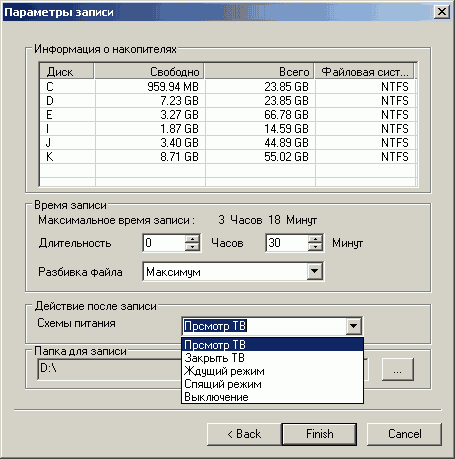
Task: Click total size value '66.78 GB'
Action: click(x=286, y=115)
